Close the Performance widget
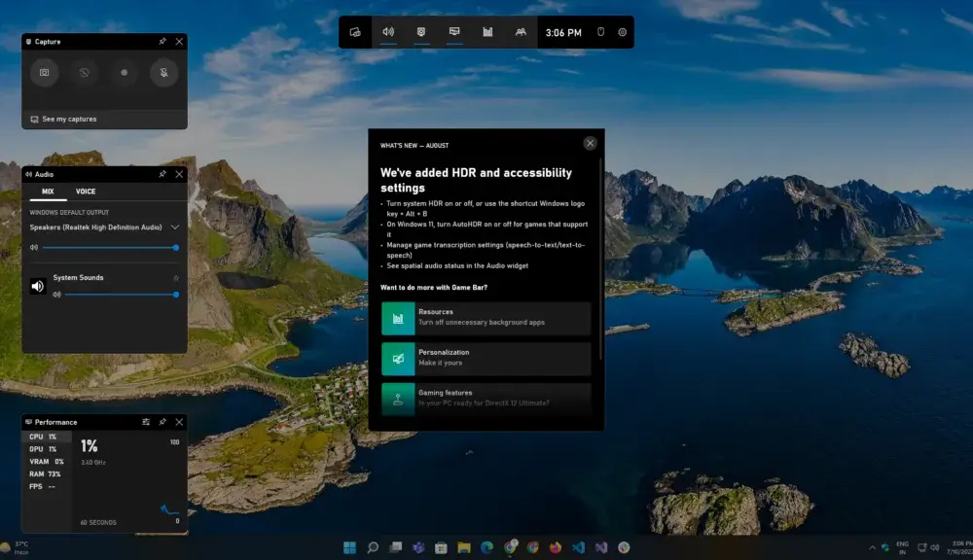973x560 pixels. [179, 422]
